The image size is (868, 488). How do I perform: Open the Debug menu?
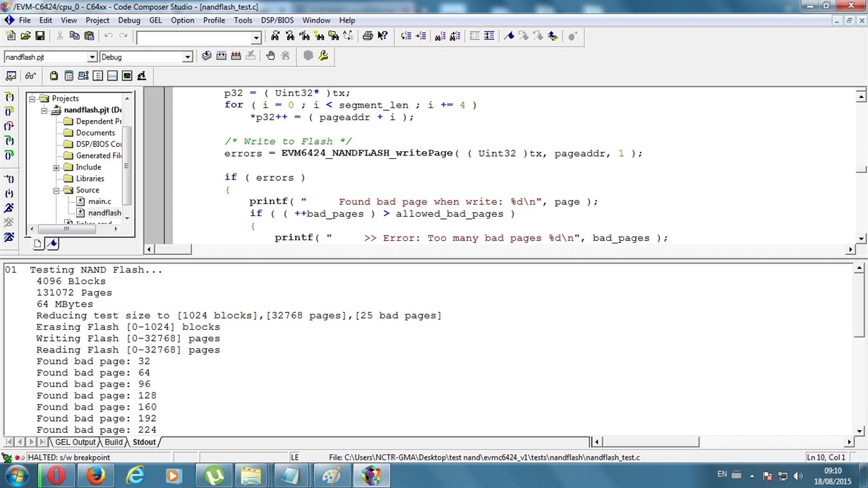pos(129,20)
